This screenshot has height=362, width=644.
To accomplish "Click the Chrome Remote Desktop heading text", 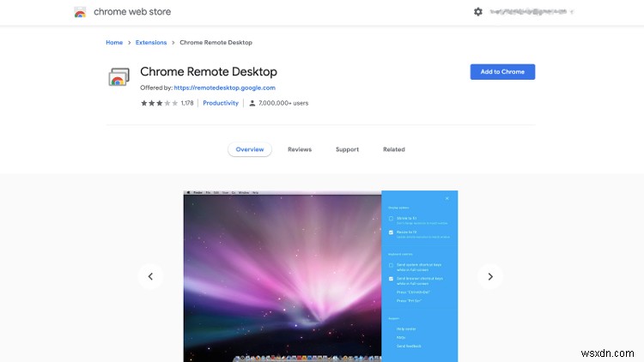I will [x=209, y=71].
